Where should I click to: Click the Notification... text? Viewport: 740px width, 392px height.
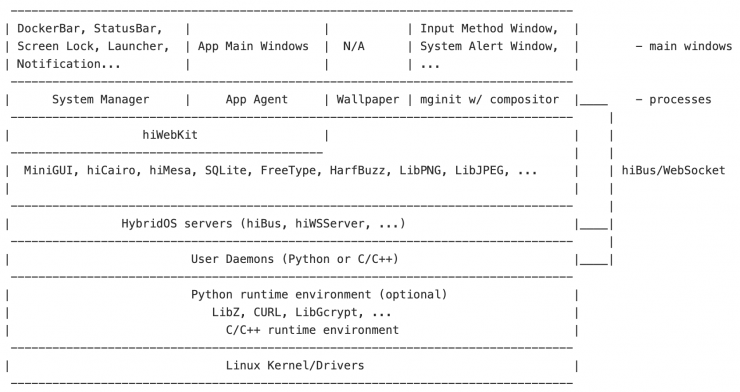(x=68, y=64)
